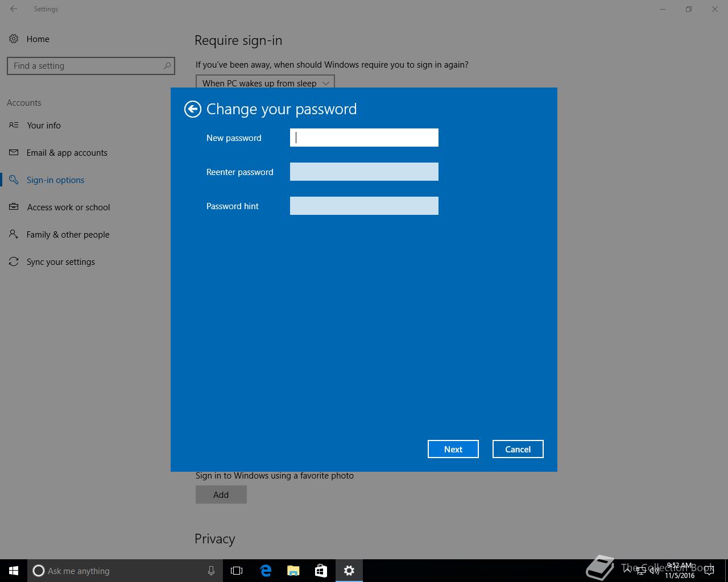Screen dimensions: 728x582
Task: Launch Microsoft Edge from the taskbar
Action: [266, 571]
